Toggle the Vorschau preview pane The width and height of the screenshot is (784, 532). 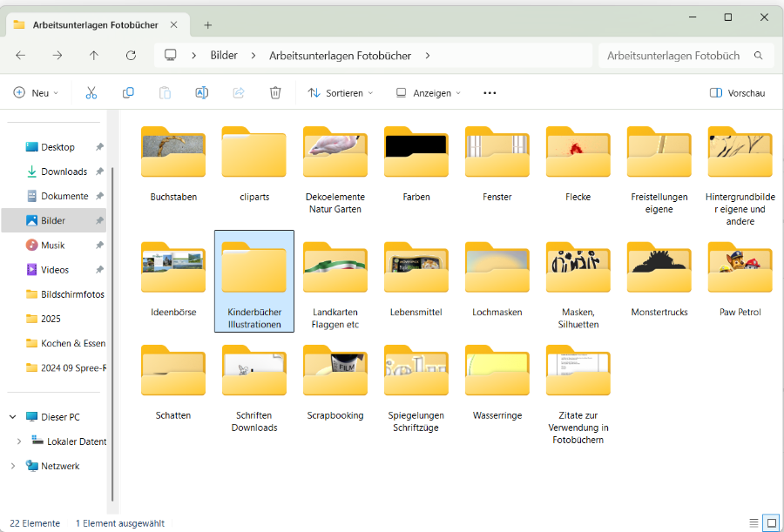(737, 92)
